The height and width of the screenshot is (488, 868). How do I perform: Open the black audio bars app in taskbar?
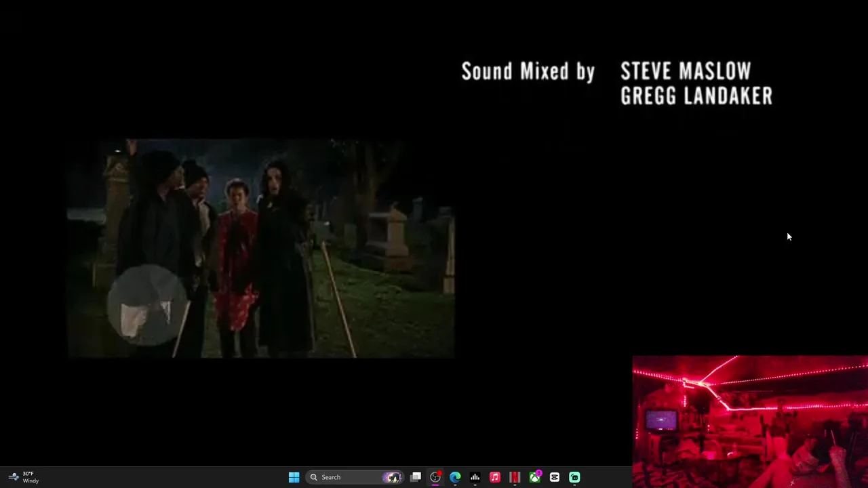point(475,477)
